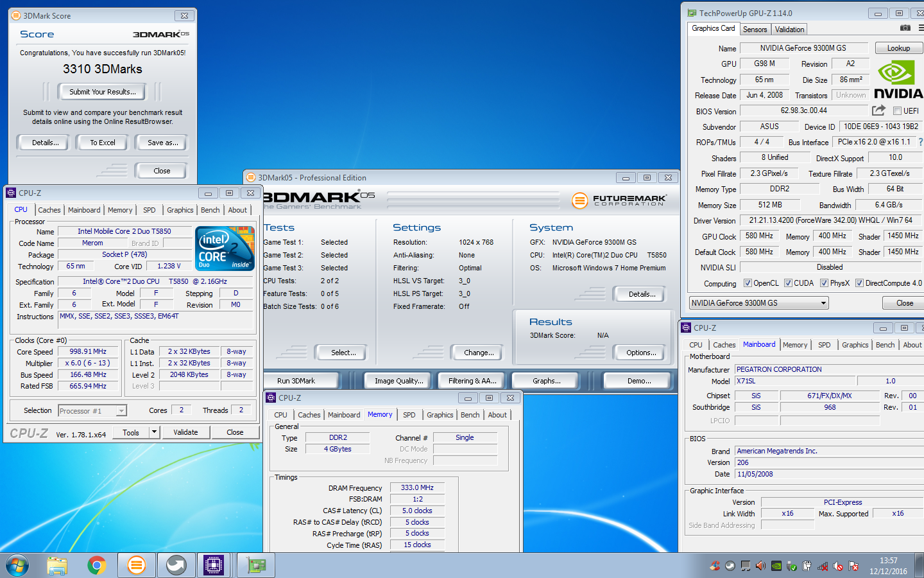Switch to the Validation tab in GPU-Z

(x=789, y=30)
